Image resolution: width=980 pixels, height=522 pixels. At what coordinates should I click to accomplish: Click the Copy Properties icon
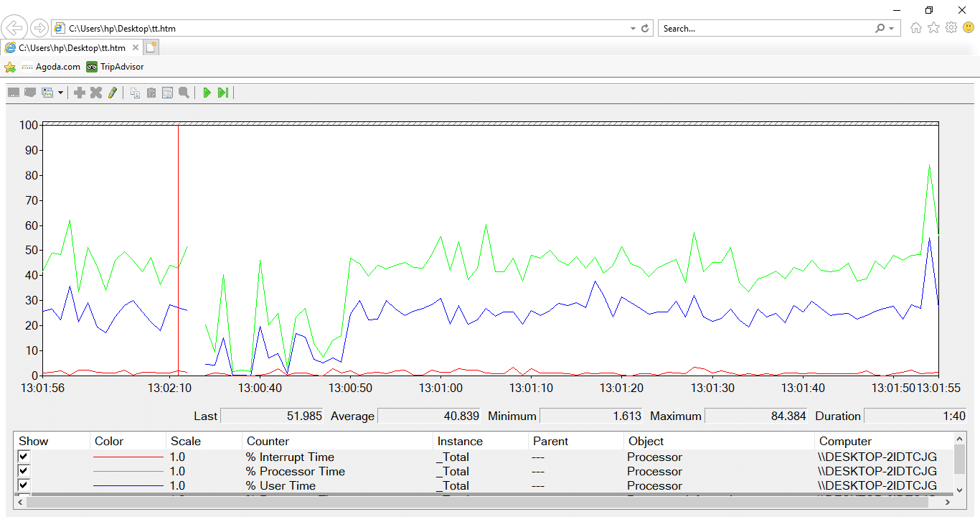[135, 93]
